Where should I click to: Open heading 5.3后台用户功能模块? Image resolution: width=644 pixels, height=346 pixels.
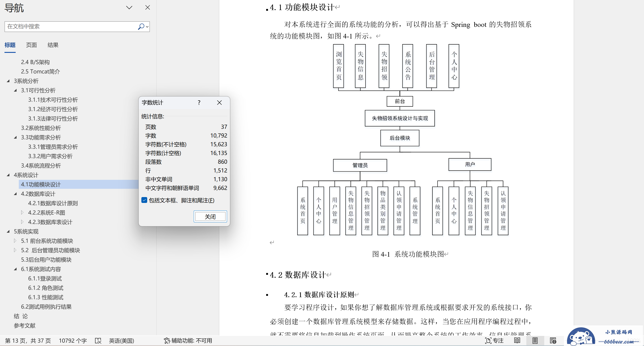(46, 260)
